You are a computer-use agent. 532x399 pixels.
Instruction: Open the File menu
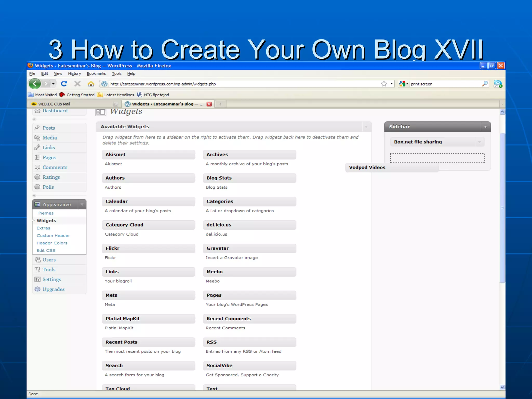[32, 74]
